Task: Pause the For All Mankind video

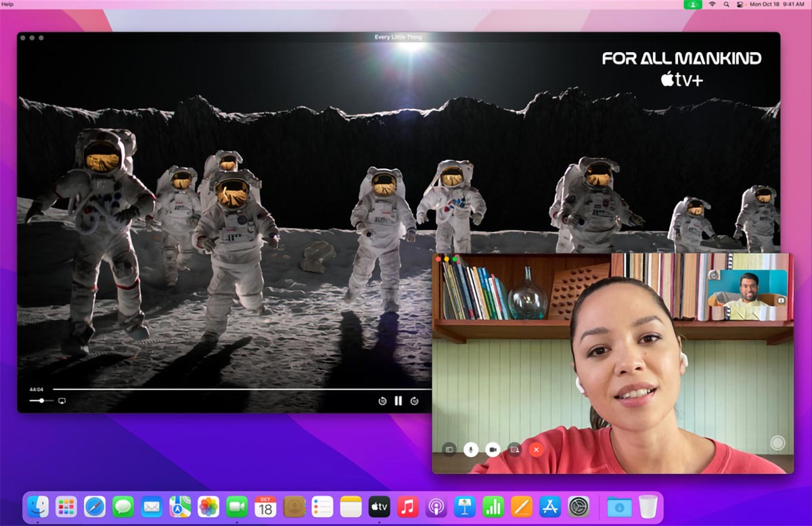Action: click(398, 401)
